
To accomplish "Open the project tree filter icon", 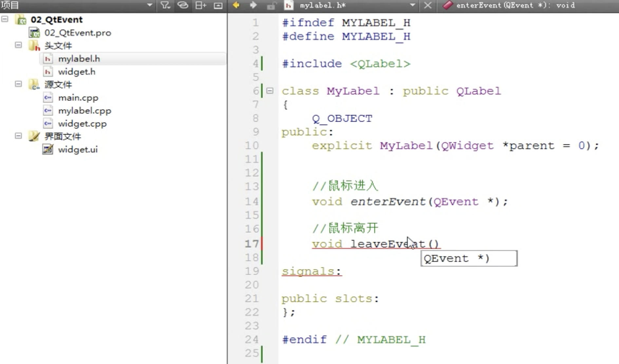I will (x=165, y=5).
